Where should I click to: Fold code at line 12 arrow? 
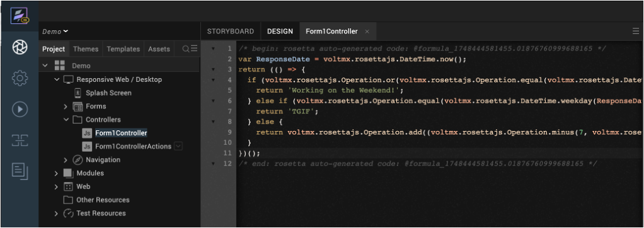[213, 164]
